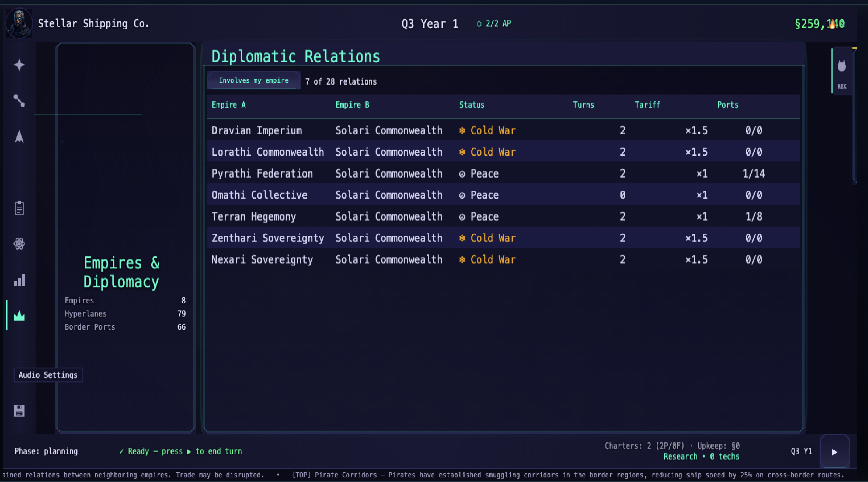868x482 pixels.
Task: Click Peace status icon in Pyrathi row
Action: click(462, 174)
